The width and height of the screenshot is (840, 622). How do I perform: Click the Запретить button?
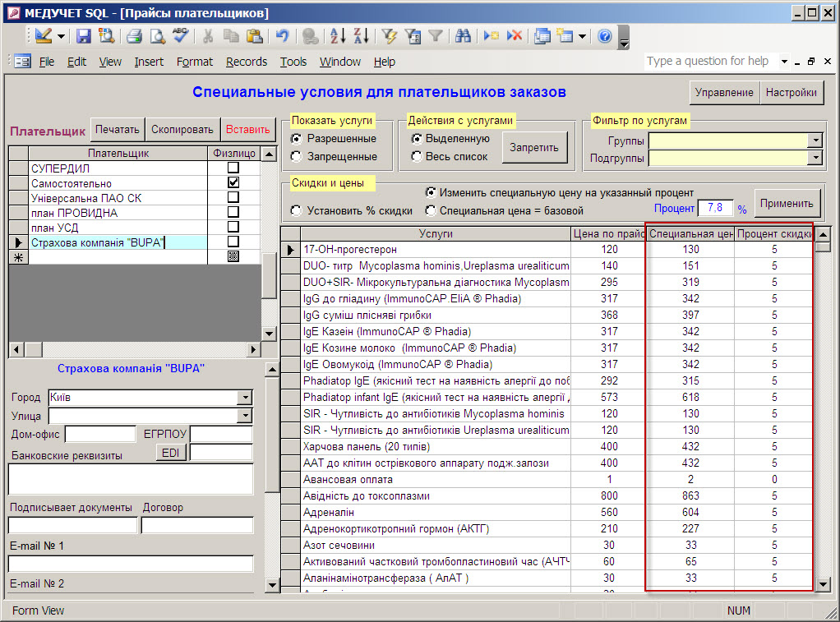coord(534,148)
